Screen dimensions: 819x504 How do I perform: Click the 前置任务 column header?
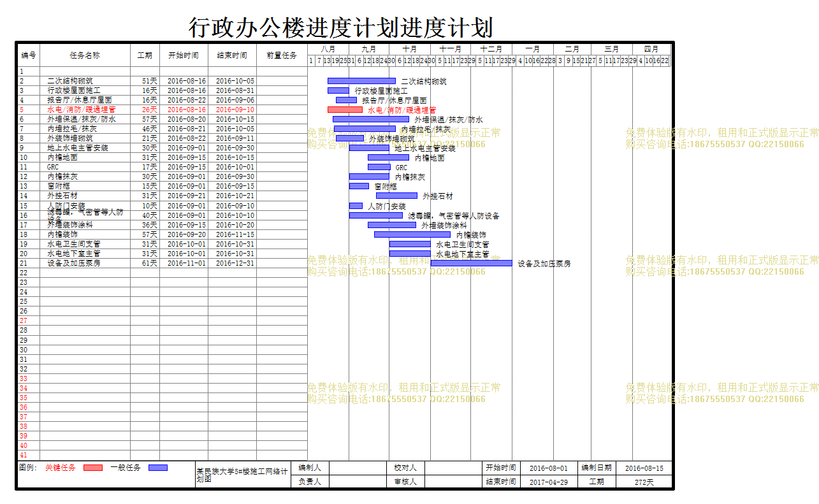[282, 55]
